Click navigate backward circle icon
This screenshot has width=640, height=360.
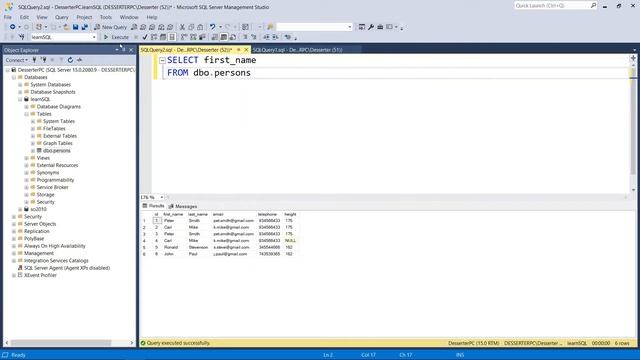[x=13, y=27]
